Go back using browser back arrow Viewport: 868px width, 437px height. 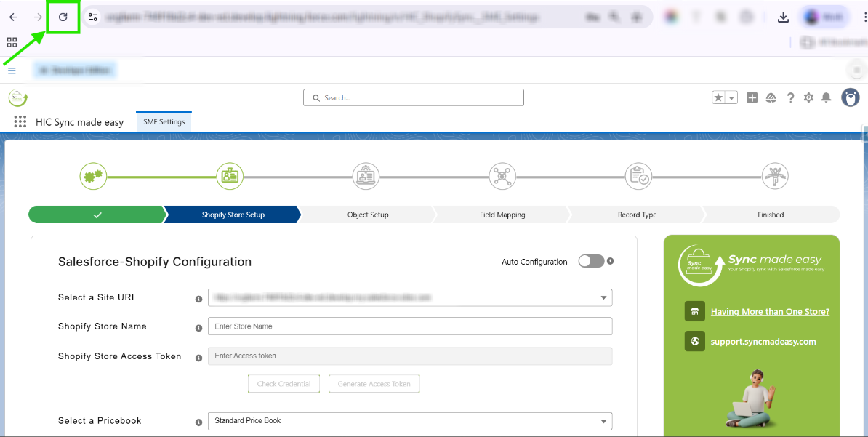[x=13, y=17]
